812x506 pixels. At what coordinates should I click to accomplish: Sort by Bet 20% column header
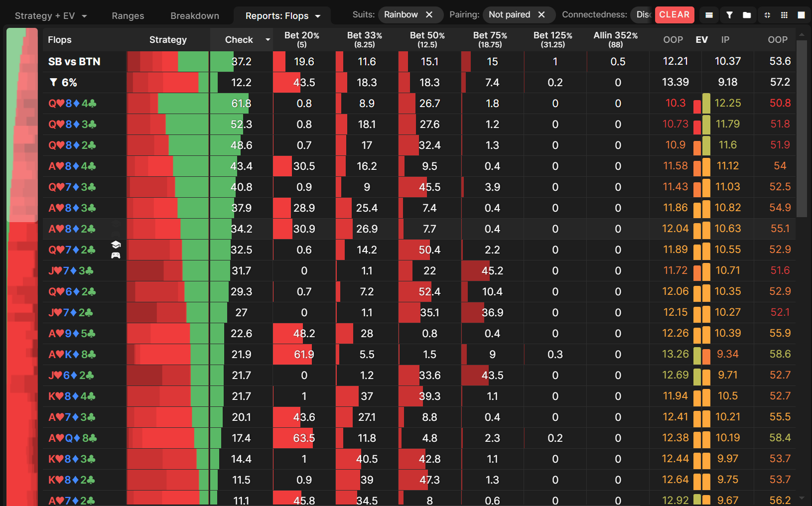pos(302,39)
